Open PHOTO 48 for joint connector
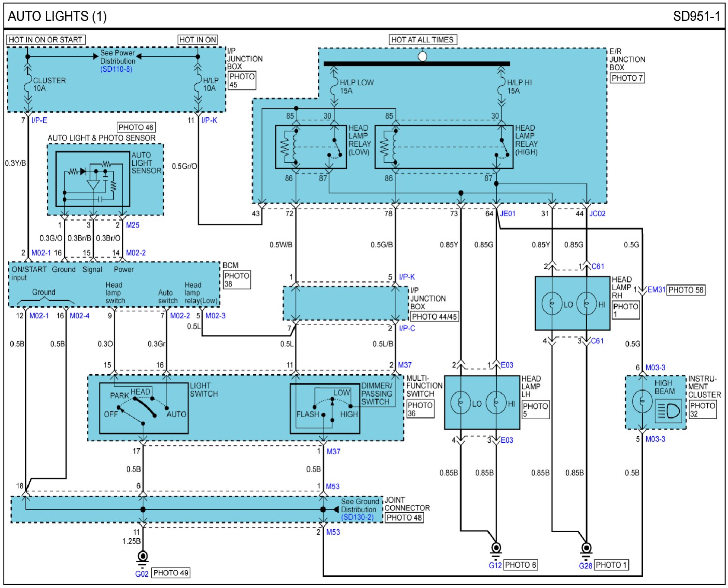The image size is (728, 588). [404, 517]
